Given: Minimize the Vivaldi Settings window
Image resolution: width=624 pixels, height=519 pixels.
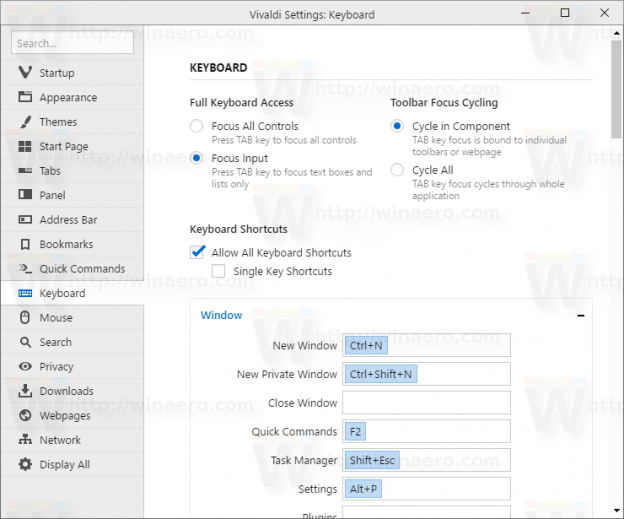Looking at the screenshot, I should click(525, 13).
